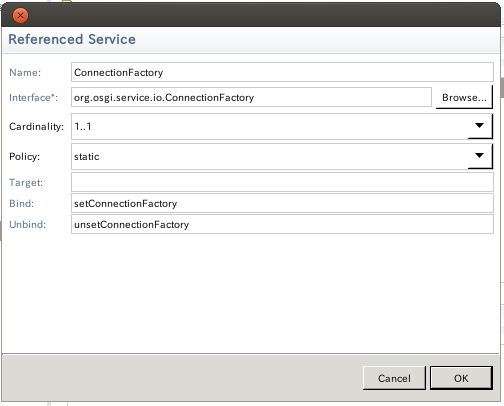Click the Name text field
The width and height of the screenshot is (504, 406).
(x=282, y=72)
